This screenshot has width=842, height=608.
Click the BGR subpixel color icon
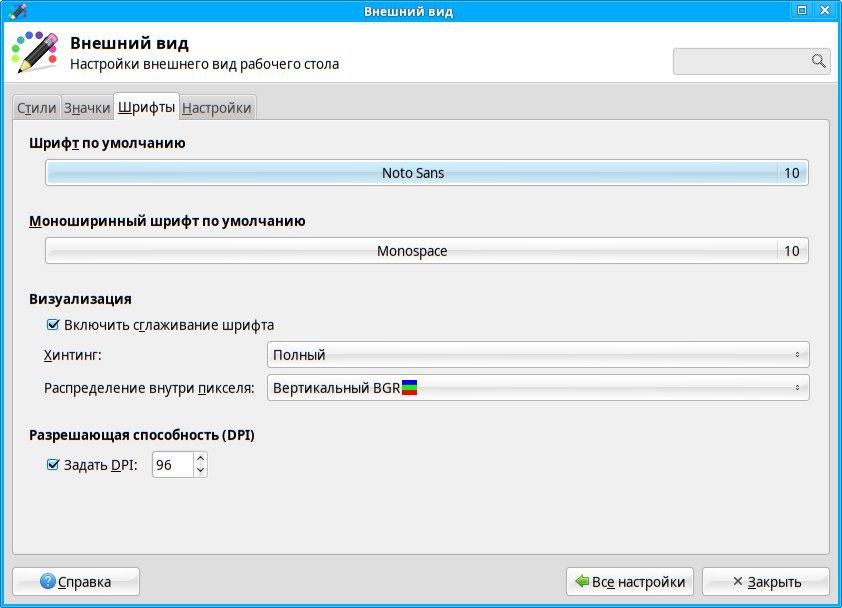click(409, 387)
